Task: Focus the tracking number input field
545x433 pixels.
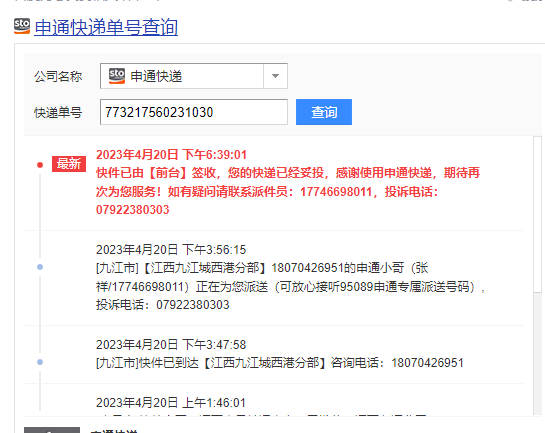Action: 194,112
